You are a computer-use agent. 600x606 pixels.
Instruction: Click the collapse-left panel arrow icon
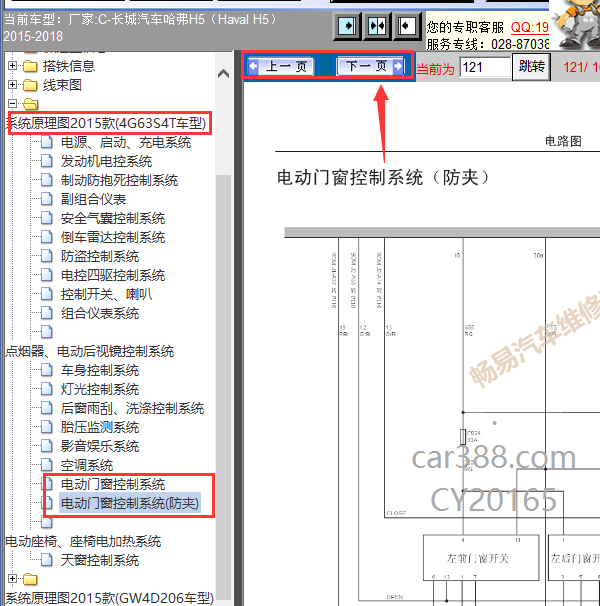pos(407,26)
